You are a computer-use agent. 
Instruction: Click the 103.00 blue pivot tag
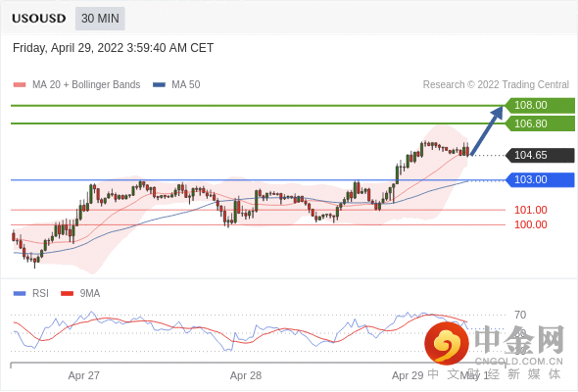[x=540, y=180]
